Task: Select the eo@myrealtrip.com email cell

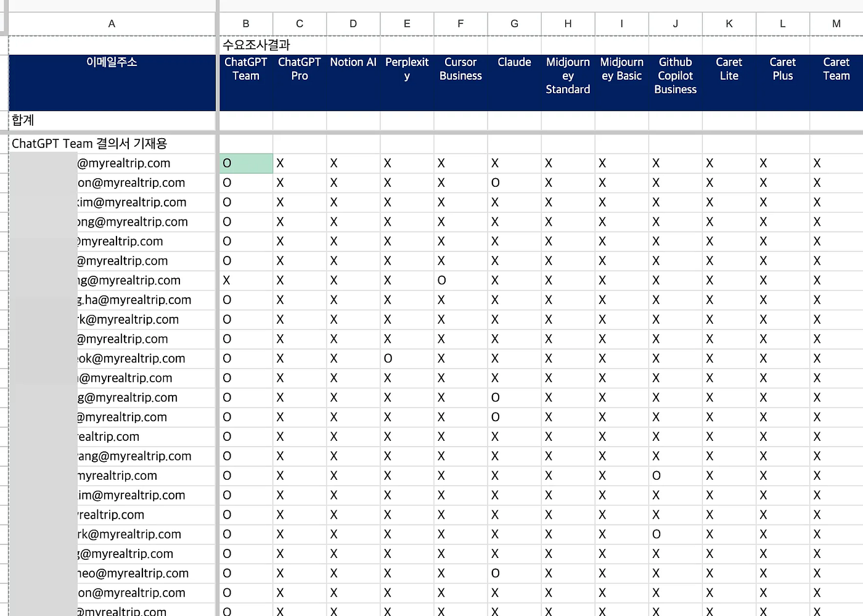Action: (x=112, y=573)
